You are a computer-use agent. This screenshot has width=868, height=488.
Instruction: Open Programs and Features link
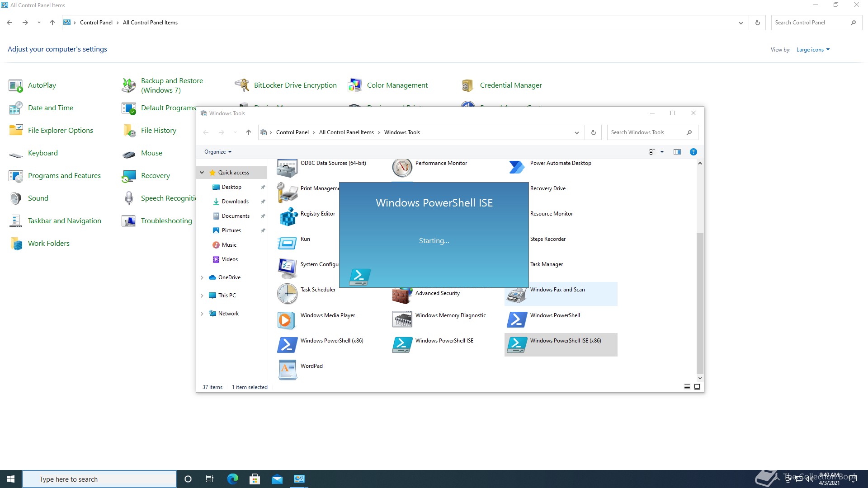click(x=64, y=176)
